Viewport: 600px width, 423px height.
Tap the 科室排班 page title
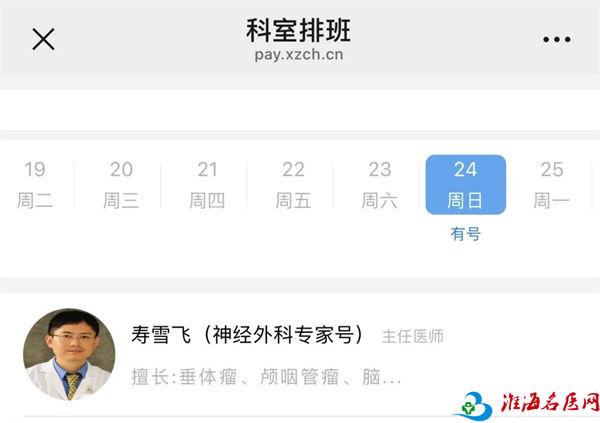click(298, 30)
